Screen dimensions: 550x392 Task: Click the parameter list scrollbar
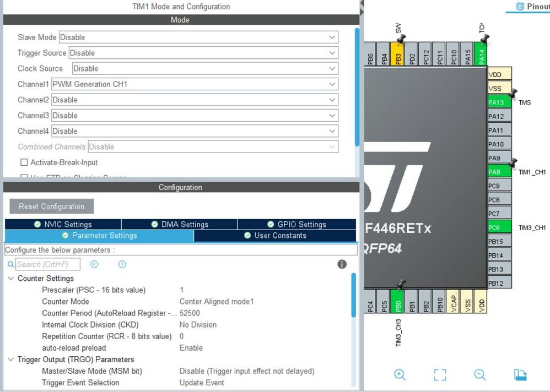(354, 295)
